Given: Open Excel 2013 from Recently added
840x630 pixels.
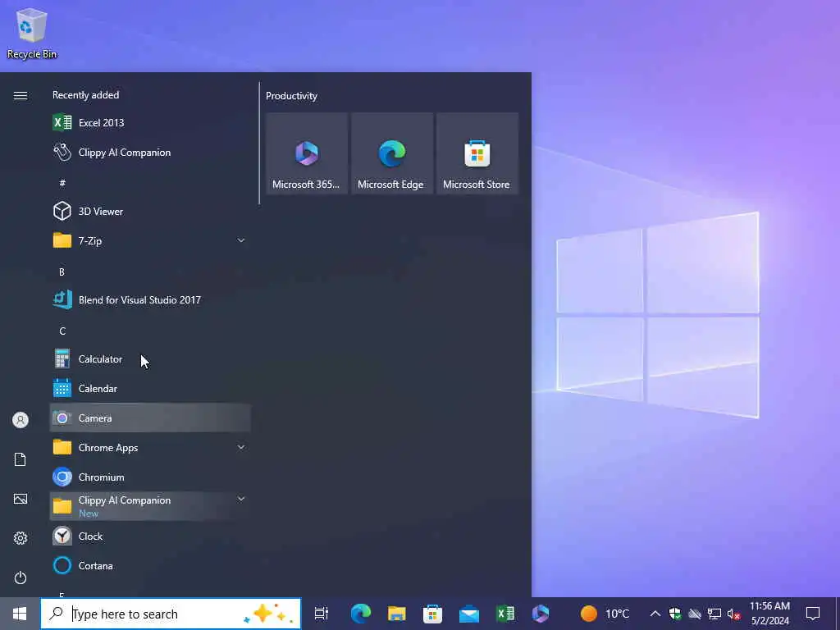Looking at the screenshot, I should click(150, 123).
